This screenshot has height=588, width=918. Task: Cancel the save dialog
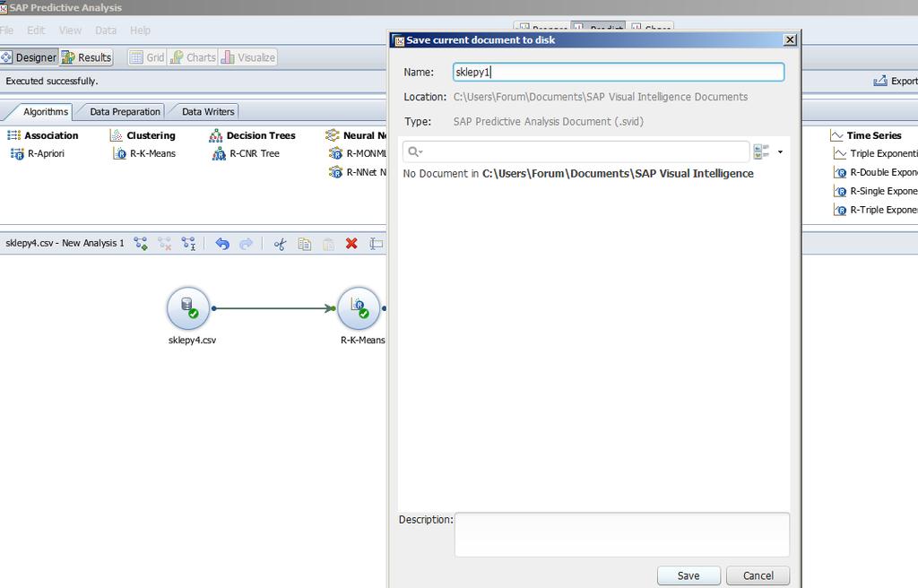click(758, 575)
